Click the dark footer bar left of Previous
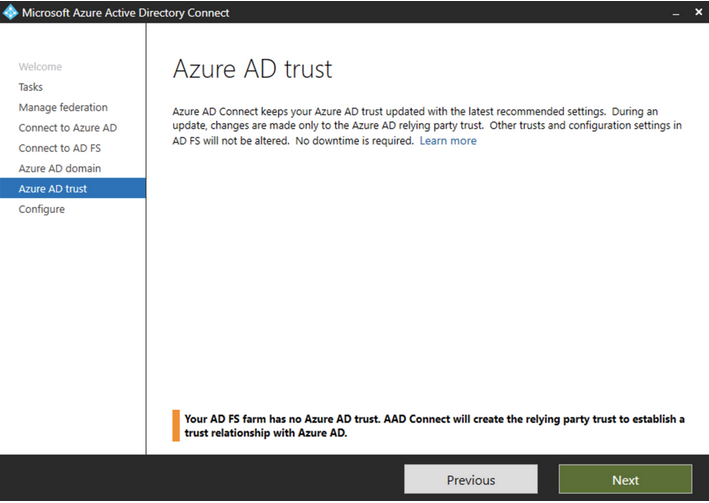This screenshot has height=503, width=709. click(200, 480)
